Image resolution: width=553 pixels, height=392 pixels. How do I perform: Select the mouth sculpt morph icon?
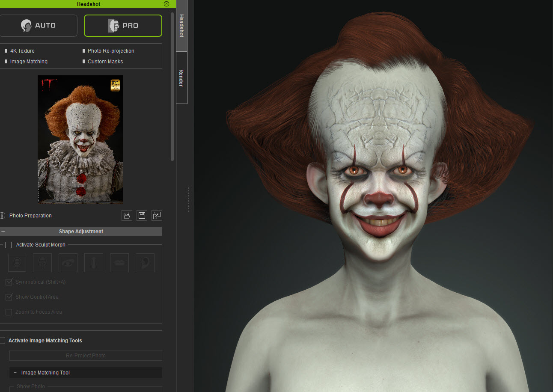pyautogui.click(x=119, y=263)
